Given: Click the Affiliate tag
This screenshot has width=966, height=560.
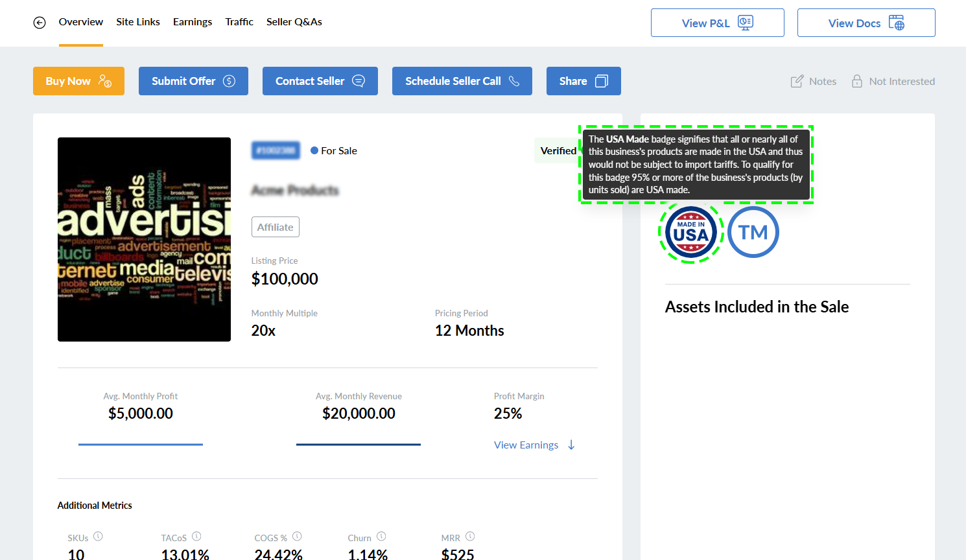Looking at the screenshot, I should [275, 227].
